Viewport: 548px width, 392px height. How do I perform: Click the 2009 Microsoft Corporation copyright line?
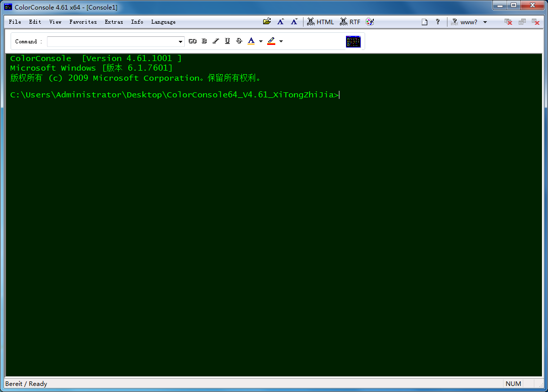coord(135,78)
